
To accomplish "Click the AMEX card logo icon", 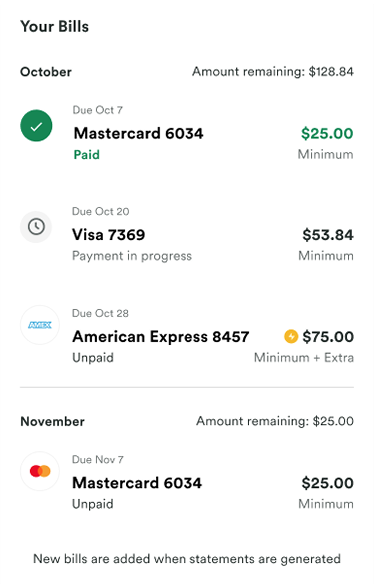I will pos(40,325).
